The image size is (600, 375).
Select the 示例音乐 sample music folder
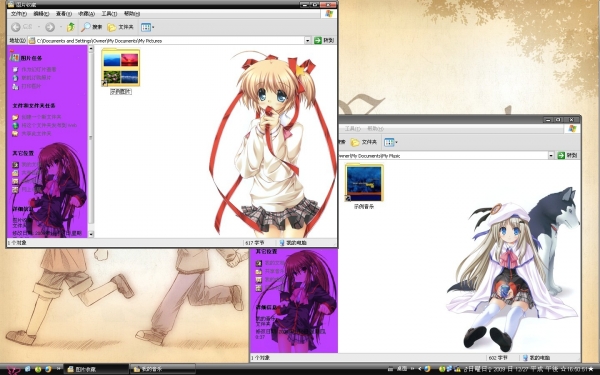click(364, 187)
